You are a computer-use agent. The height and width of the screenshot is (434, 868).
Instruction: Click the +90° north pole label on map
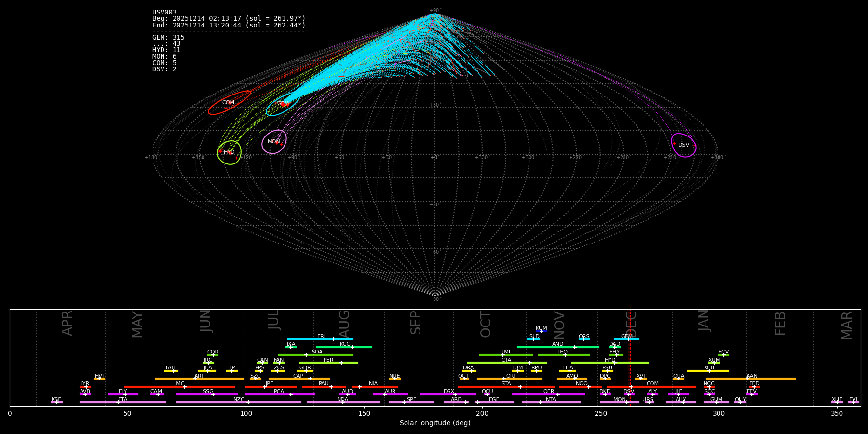pos(434,10)
